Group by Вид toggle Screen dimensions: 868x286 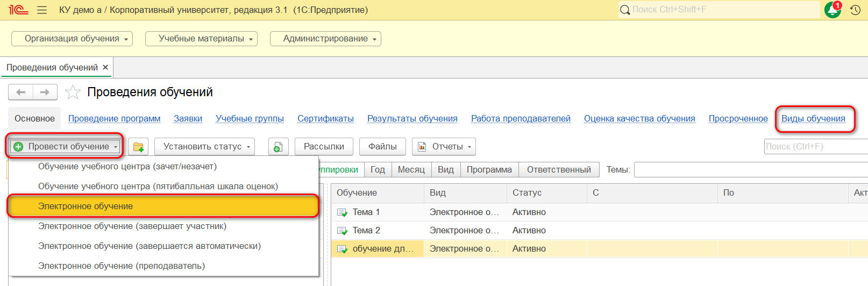(x=445, y=170)
